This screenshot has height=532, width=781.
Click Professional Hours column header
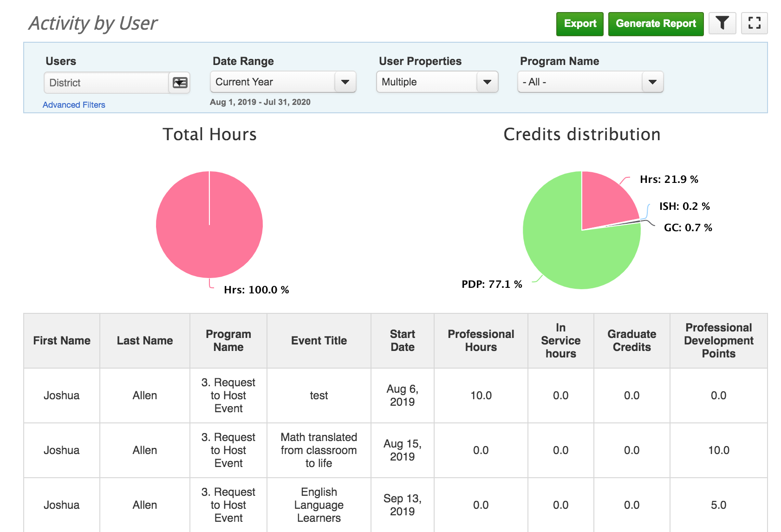(481, 341)
